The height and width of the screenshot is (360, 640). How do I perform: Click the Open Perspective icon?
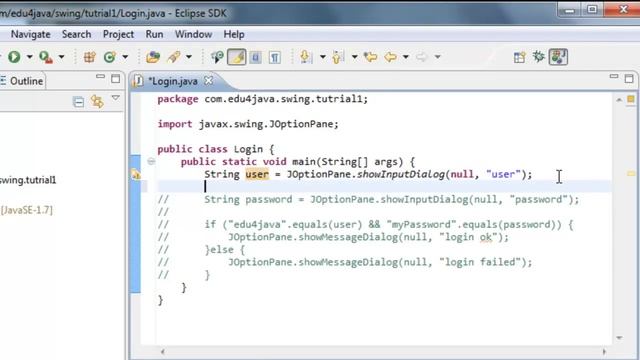pos(520,57)
